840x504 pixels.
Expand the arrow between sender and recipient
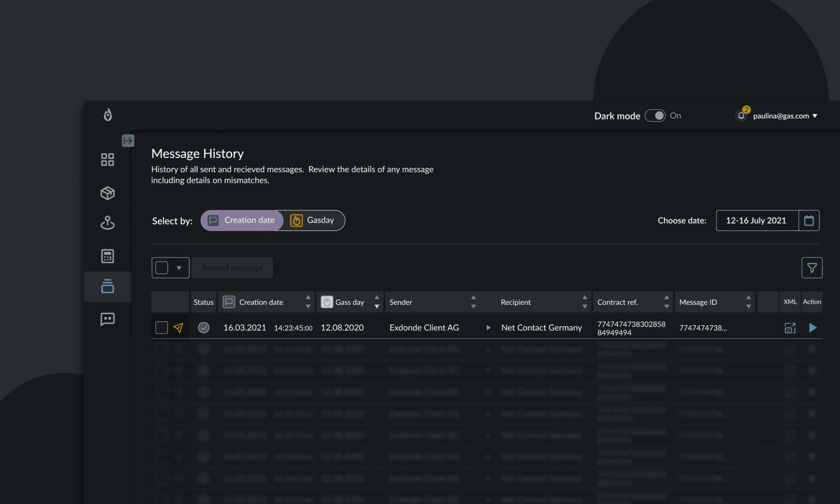click(x=488, y=328)
